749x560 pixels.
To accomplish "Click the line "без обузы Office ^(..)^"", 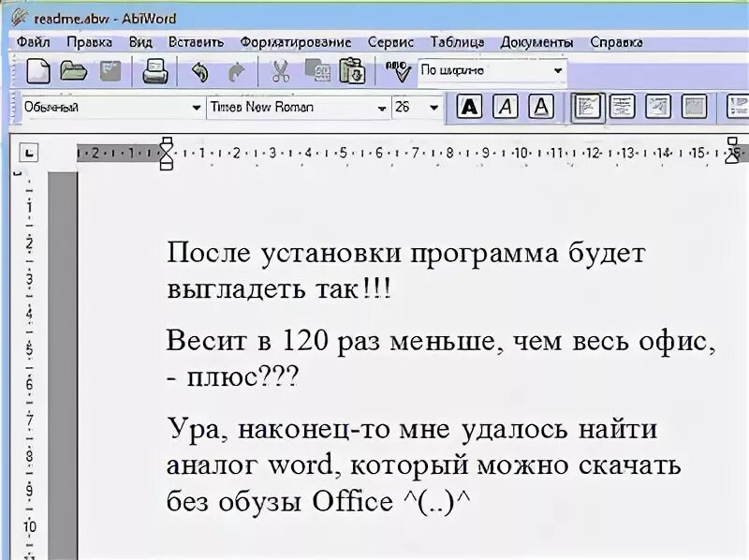I will point(318,501).
